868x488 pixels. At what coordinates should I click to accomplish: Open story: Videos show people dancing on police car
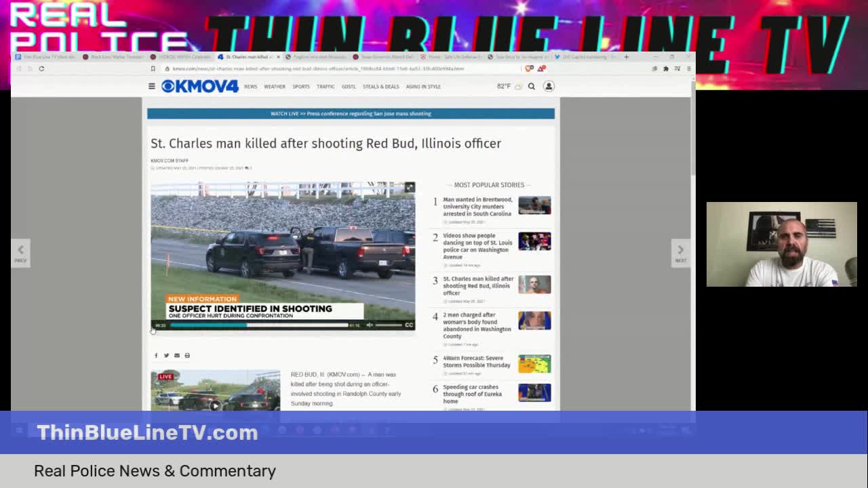(477, 246)
